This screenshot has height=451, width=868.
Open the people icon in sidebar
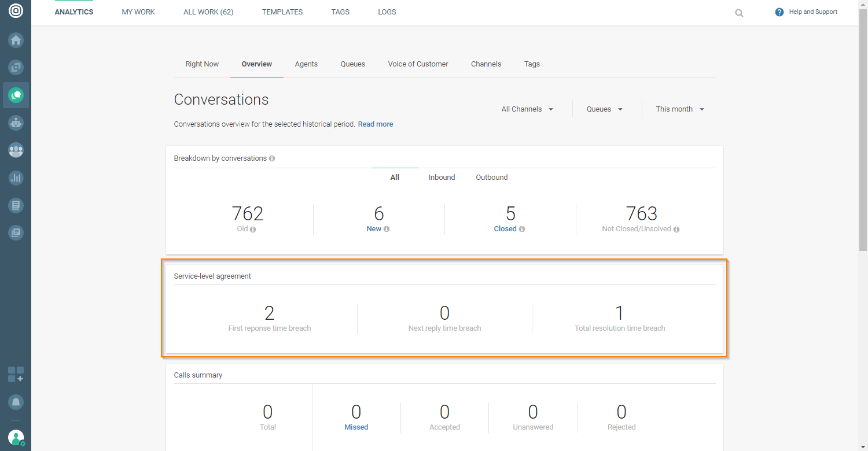click(16, 150)
